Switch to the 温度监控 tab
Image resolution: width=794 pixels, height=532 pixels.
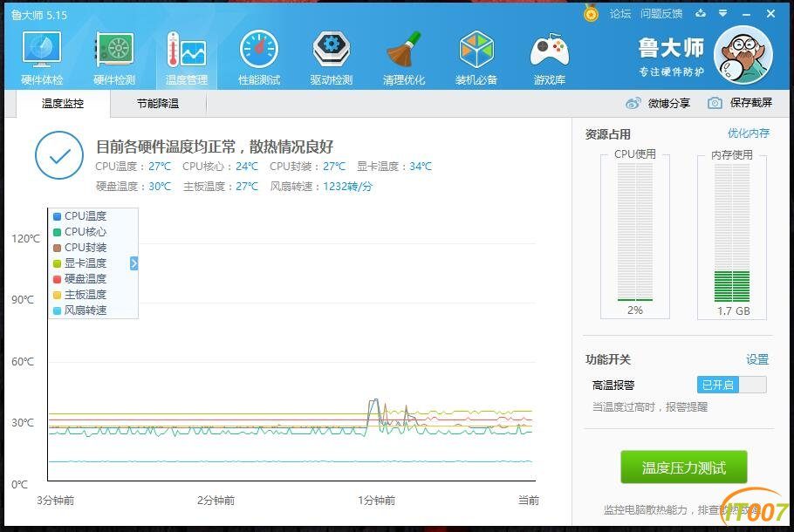(63, 104)
